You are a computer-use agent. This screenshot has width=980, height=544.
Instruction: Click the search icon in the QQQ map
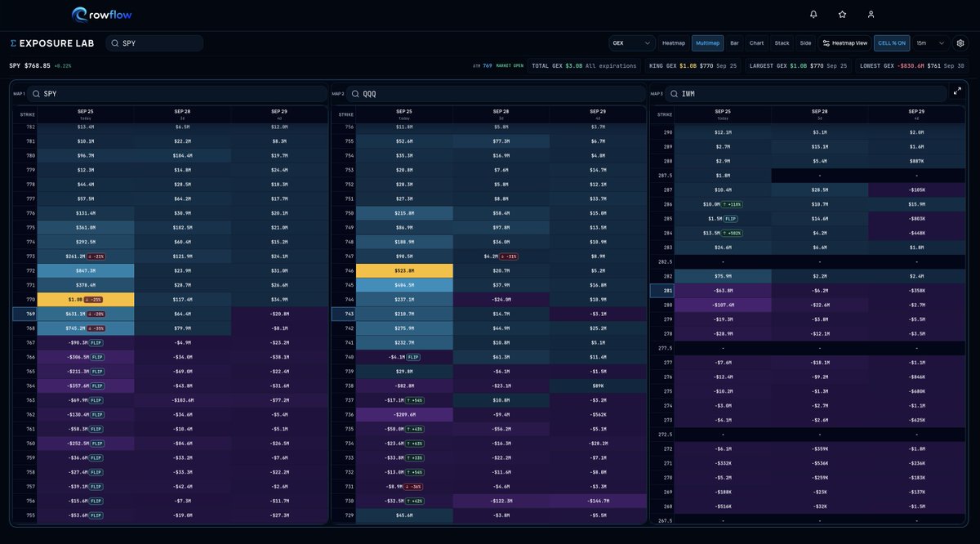[x=355, y=94]
